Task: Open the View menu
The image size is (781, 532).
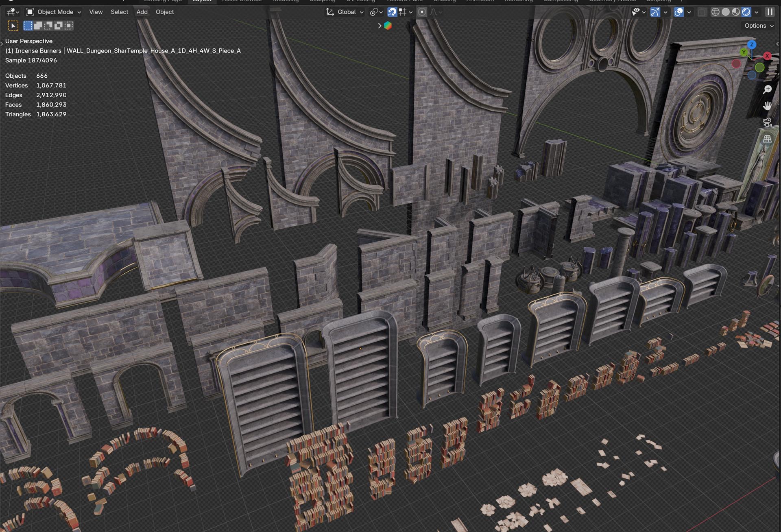Action: (x=96, y=12)
